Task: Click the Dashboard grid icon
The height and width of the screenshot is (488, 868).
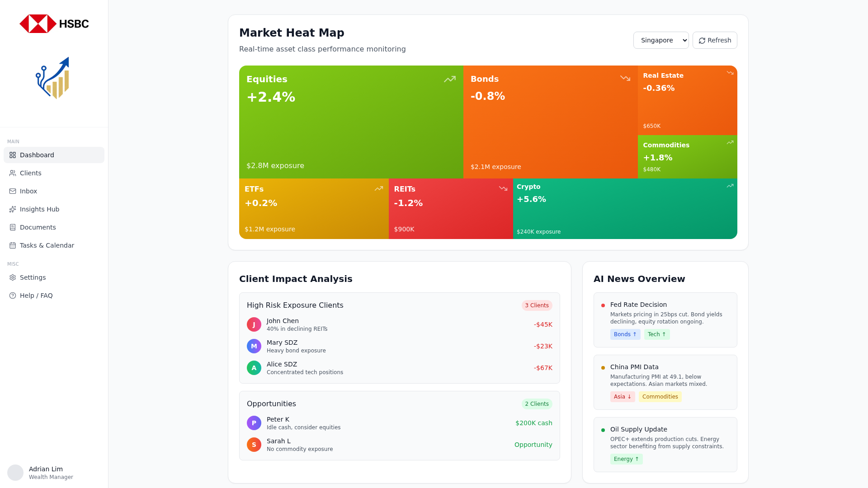Action: pos(13,155)
